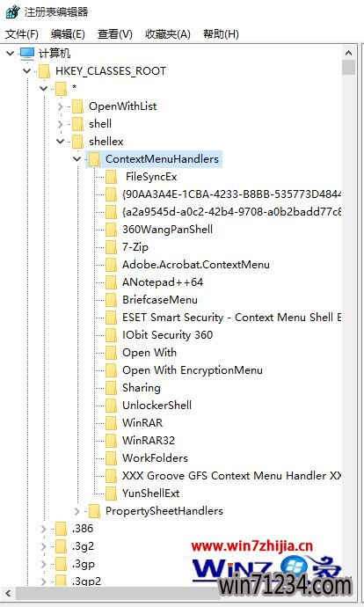Image resolution: width=364 pixels, height=607 pixels.
Task: Select the {a2a9545d-a0c2-42b4 key label
Action: coord(231,212)
